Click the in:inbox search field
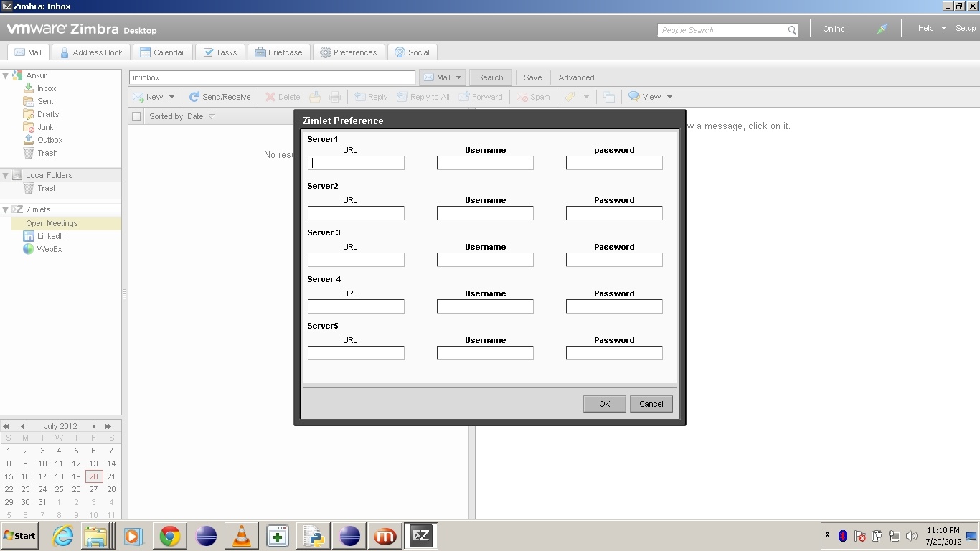 [273, 77]
